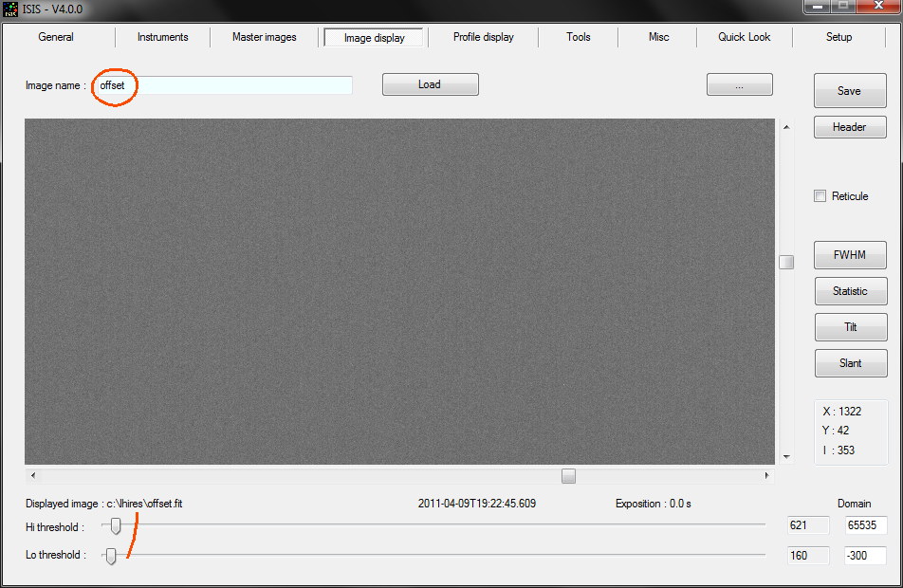903x588 pixels.
Task: Click the Slant button
Action: [850, 363]
